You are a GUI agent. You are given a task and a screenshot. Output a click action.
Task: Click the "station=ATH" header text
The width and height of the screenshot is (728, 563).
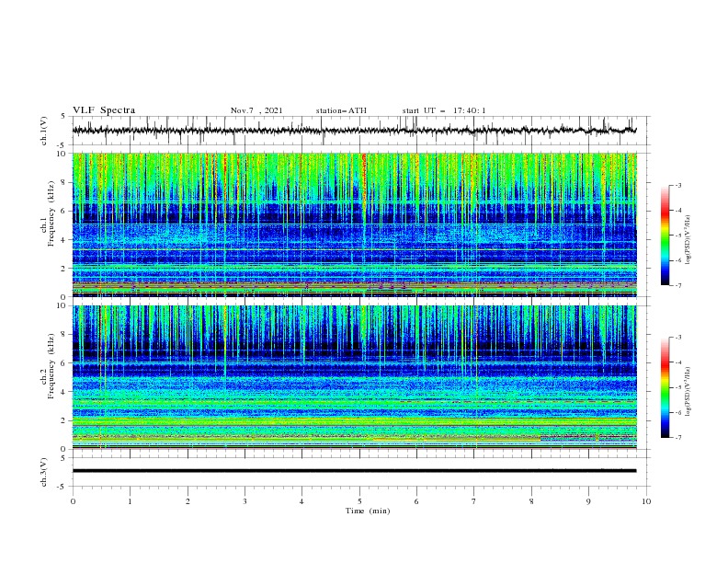[x=341, y=110]
